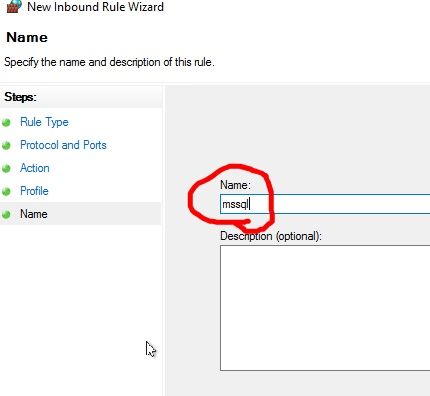This screenshot has height=396, width=430.
Task: Focus the Name field containing mssql
Action: [325, 204]
